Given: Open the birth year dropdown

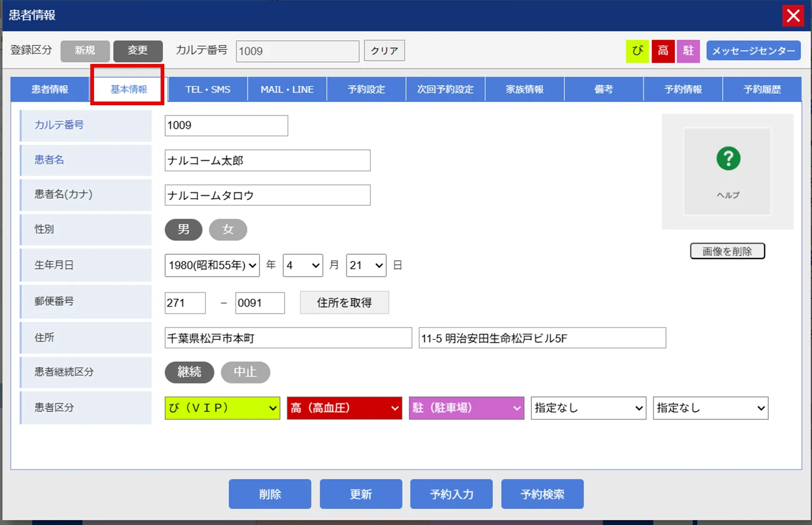Looking at the screenshot, I should (212, 265).
